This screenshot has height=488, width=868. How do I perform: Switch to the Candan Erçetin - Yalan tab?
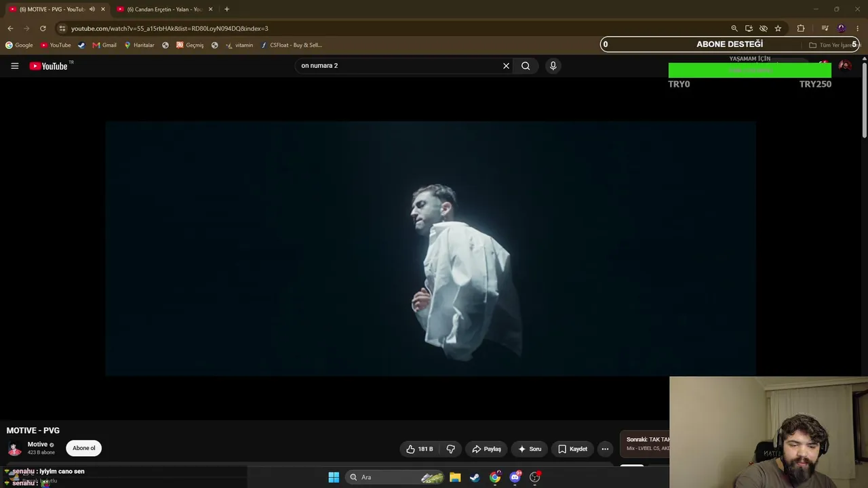tap(164, 9)
